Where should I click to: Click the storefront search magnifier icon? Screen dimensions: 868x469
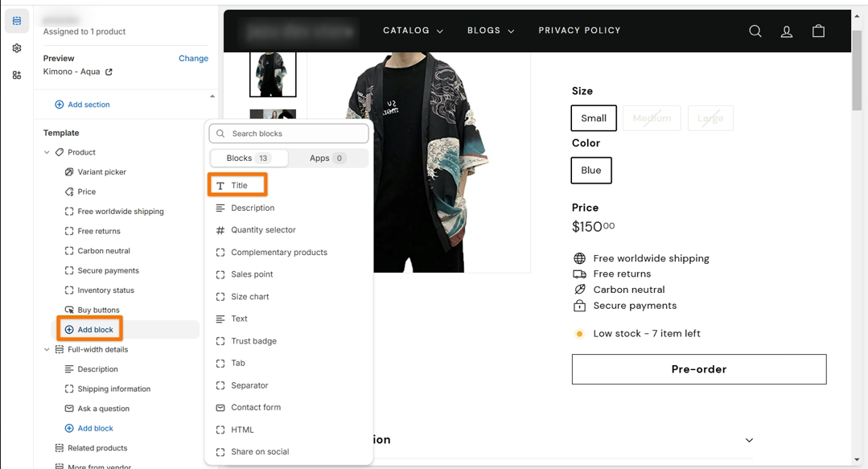tap(755, 31)
